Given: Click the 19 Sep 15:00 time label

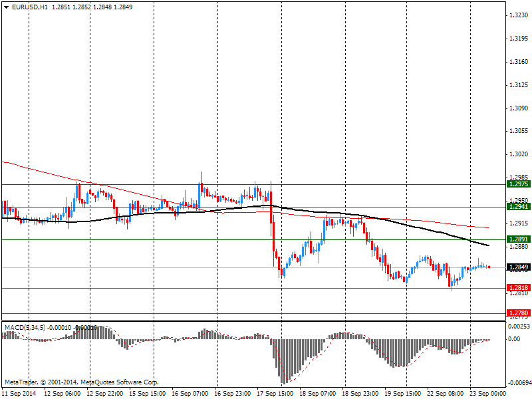Looking at the screenshot, I should [403, 394].
